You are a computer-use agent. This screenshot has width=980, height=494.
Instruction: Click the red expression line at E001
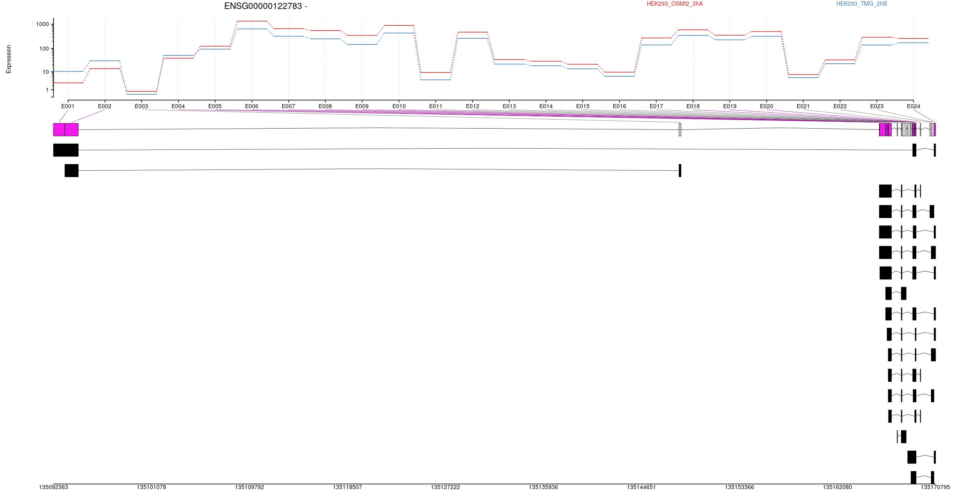(x=68, y=83)
